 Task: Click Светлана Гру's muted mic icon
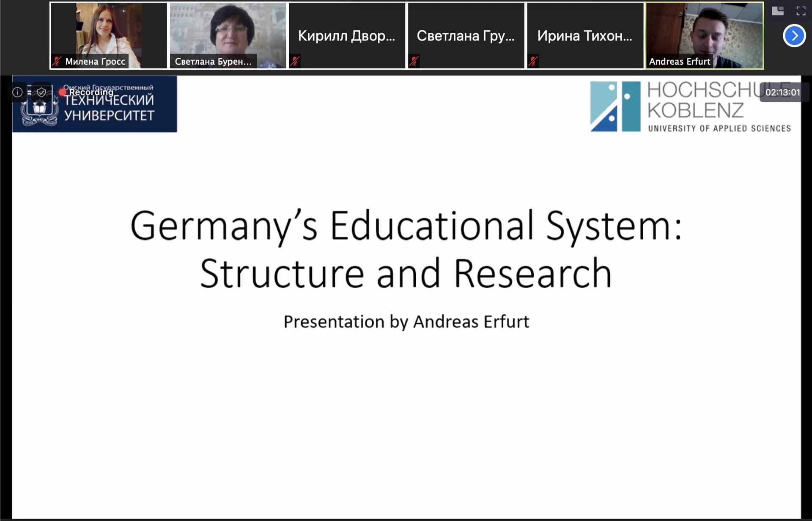pyautogui.click(x=414, y=61)
